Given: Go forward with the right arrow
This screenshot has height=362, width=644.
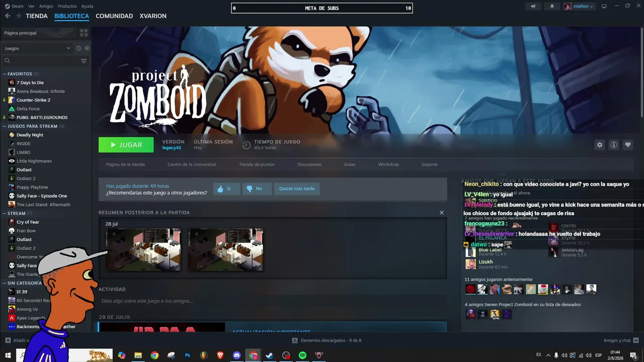Looking at the screenshot, I should tap(18, 16).
